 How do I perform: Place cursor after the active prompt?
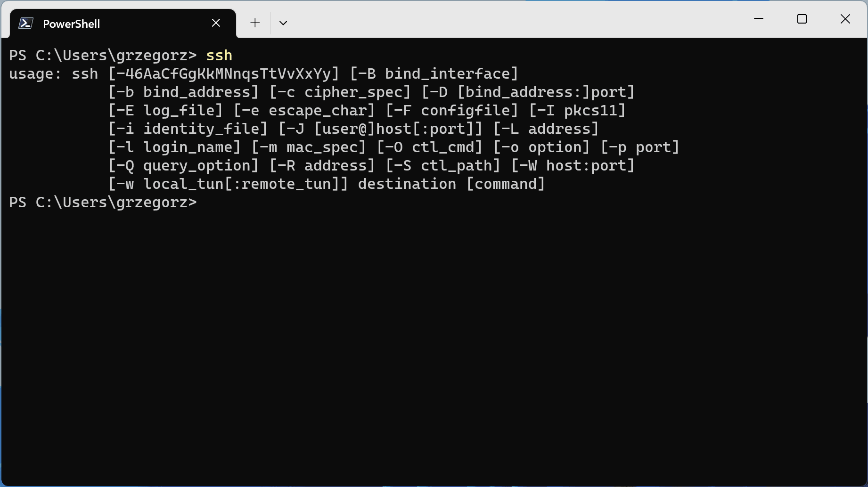tap(207, 202)
